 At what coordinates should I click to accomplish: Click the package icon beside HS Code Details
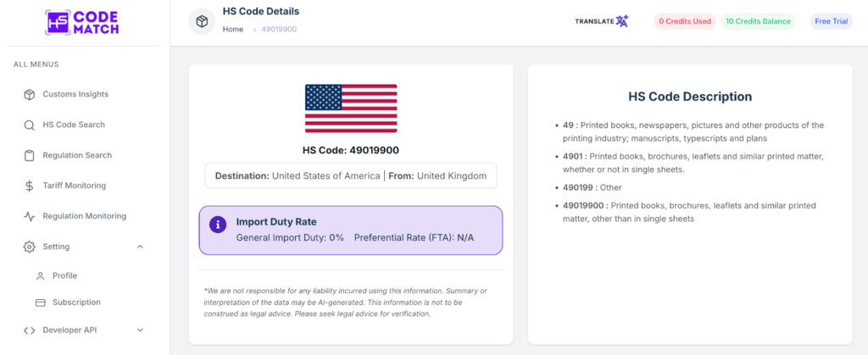point(202,21)
